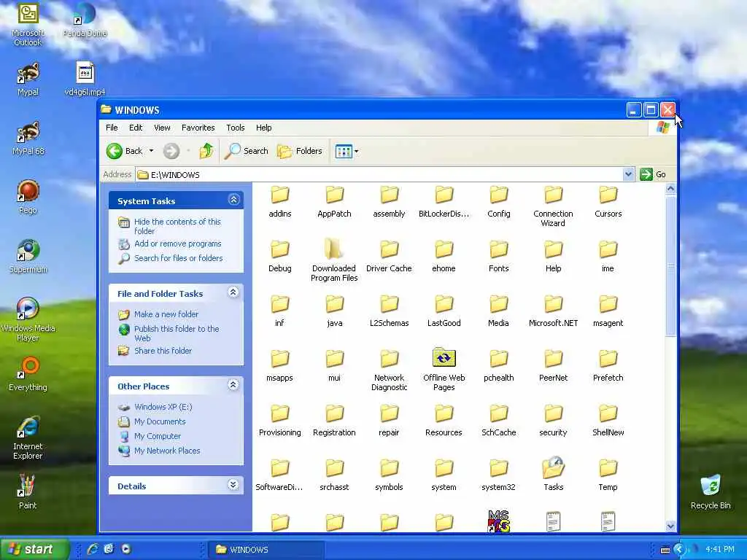Click Share this folder link
Image resolution: width=747 pixels, height=560 pixels.
163,351
